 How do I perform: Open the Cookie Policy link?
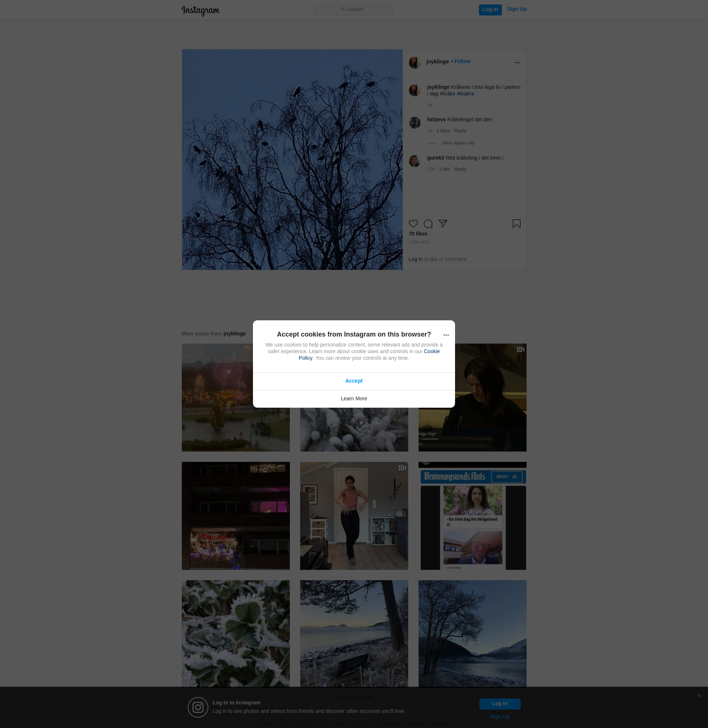tap(431, 352)
